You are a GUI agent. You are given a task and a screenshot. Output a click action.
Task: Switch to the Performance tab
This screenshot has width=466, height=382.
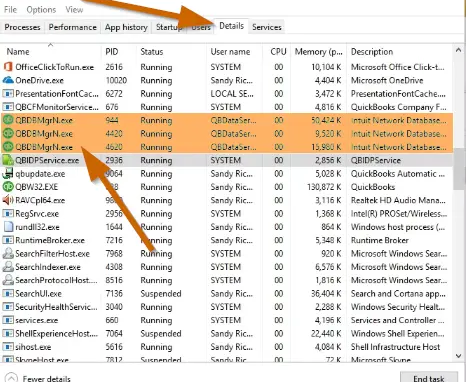(73, 27)
